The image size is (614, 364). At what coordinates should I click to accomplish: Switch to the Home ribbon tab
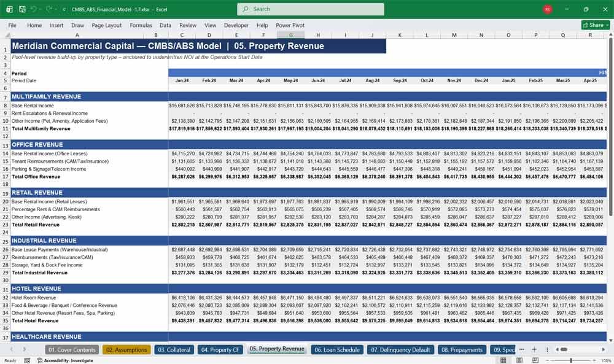[34, 25]
